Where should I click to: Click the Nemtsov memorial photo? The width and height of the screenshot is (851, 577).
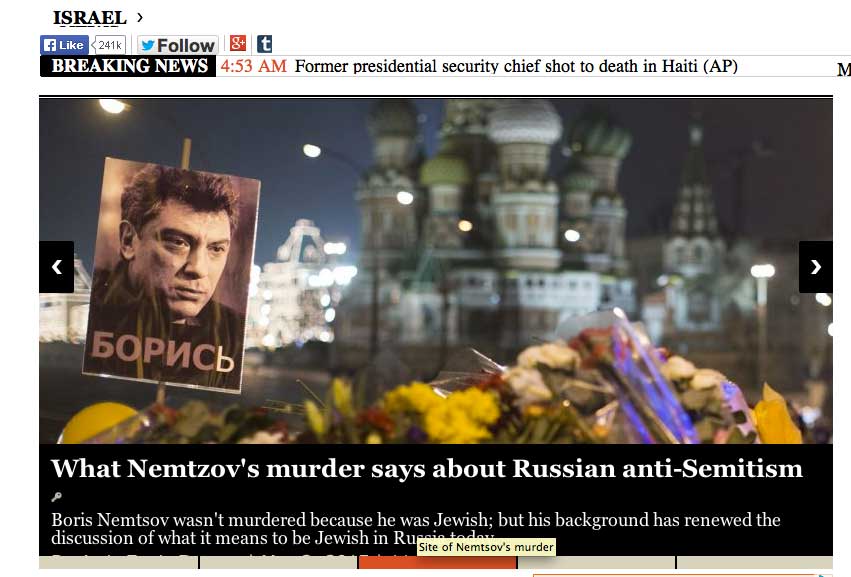(x=436, y=271)
